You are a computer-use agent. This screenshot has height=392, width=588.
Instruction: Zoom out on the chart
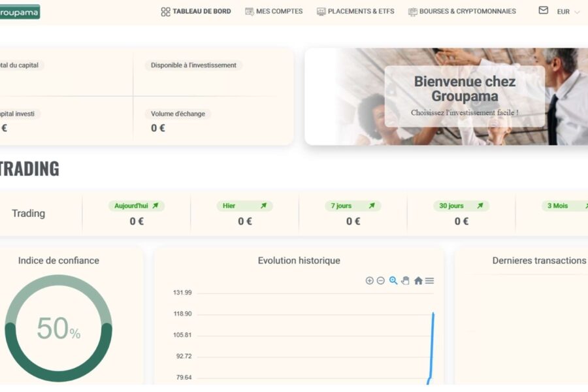381,280
